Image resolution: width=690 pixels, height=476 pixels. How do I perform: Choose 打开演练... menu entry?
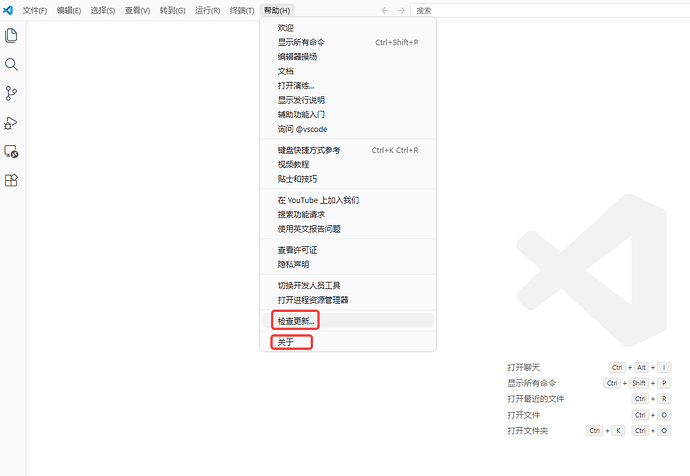click(x=348, y=86)
